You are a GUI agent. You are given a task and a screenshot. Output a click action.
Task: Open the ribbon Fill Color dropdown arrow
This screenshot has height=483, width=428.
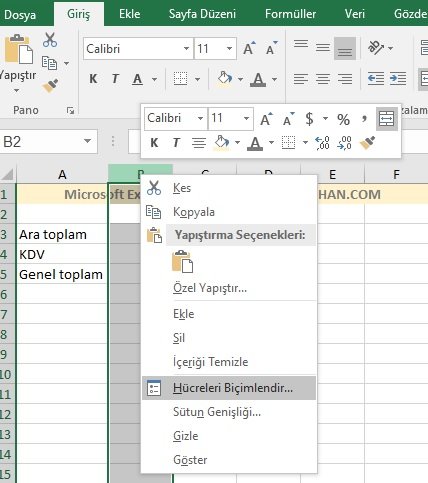(x=240, y=79)
